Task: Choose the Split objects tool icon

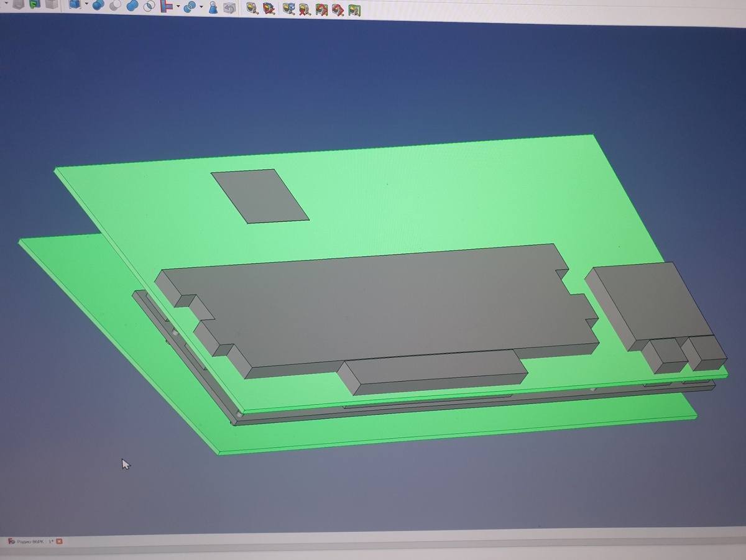Action: [x=190, y=7]
